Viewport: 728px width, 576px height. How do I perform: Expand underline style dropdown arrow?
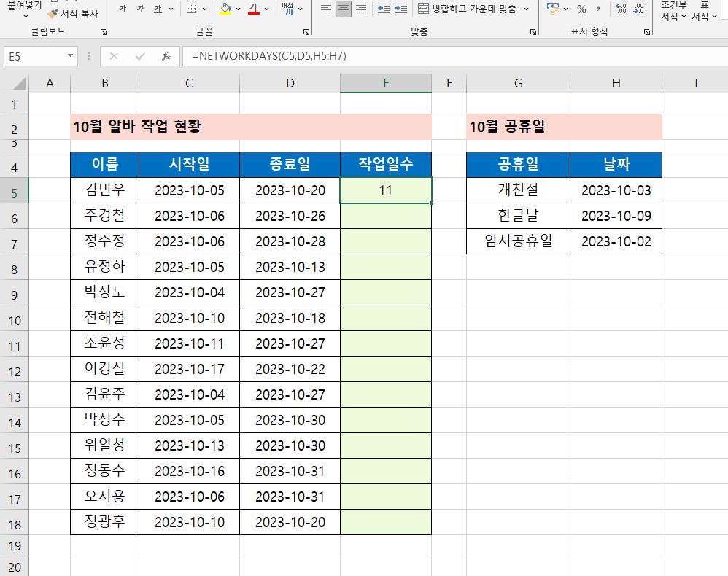tap(171, 9)
